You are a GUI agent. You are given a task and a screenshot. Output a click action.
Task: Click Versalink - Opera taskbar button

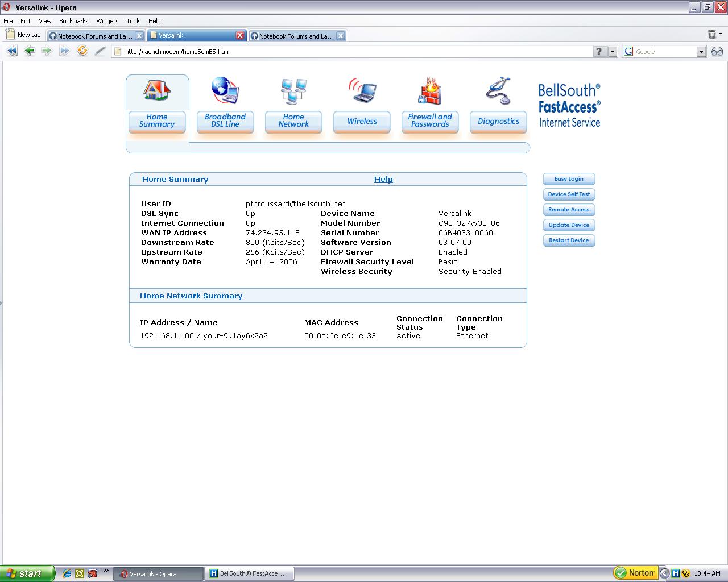159,573
